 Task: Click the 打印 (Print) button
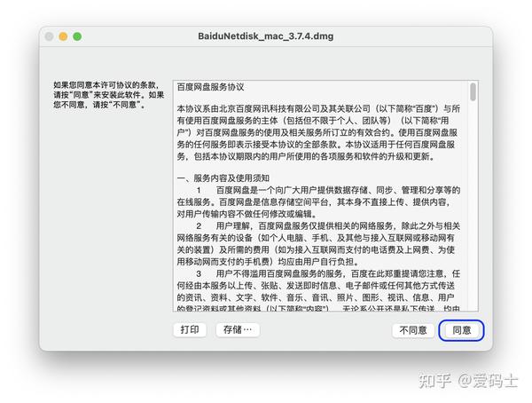click(x=190, y=329)
